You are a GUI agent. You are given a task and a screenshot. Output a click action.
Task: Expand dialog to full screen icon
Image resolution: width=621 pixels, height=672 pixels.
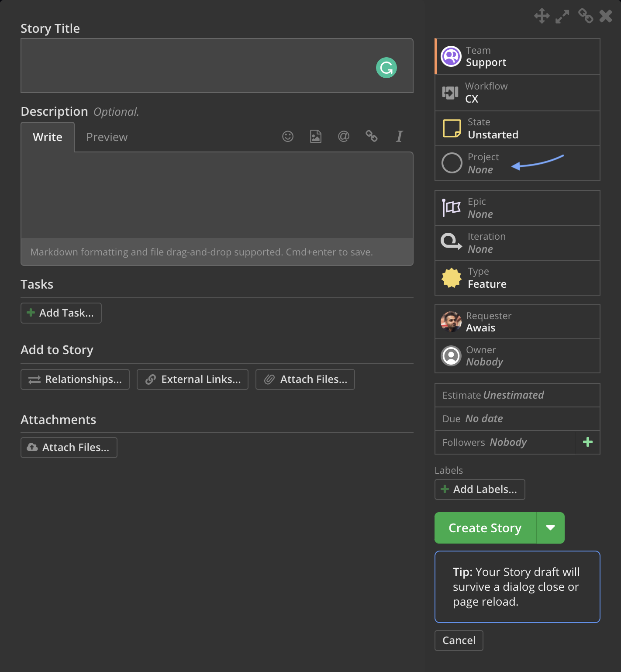pos(562,17)
